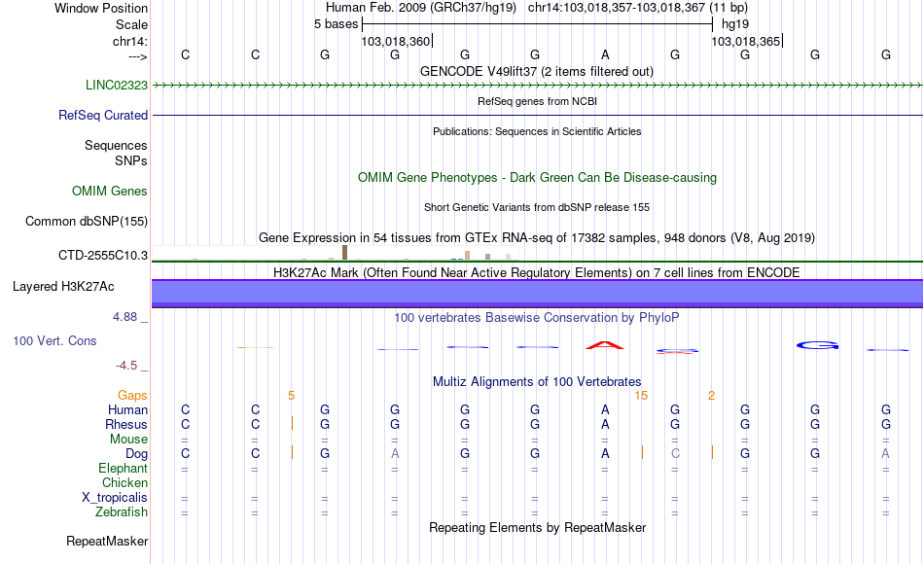Image resolution: width=924 pixels, height=564 pixels.
Task: Click the large blue G conservation logo letter
Action: pos(817,345)
